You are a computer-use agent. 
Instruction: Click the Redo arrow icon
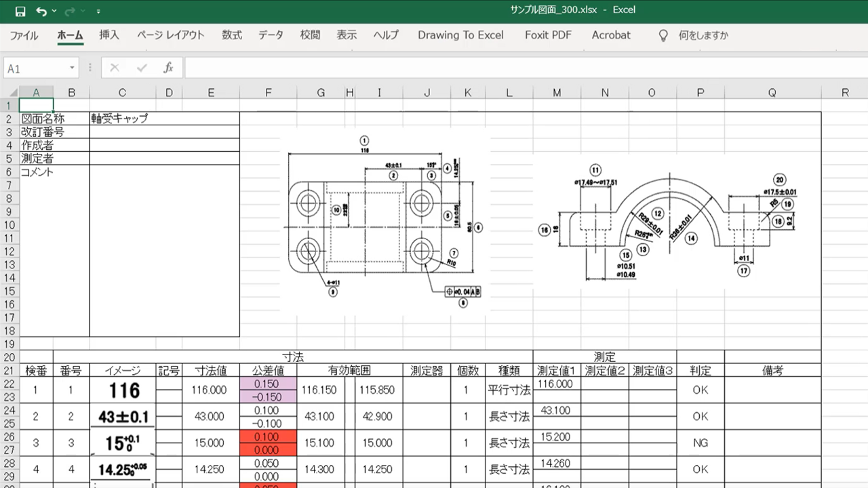(x=70, y=12)
